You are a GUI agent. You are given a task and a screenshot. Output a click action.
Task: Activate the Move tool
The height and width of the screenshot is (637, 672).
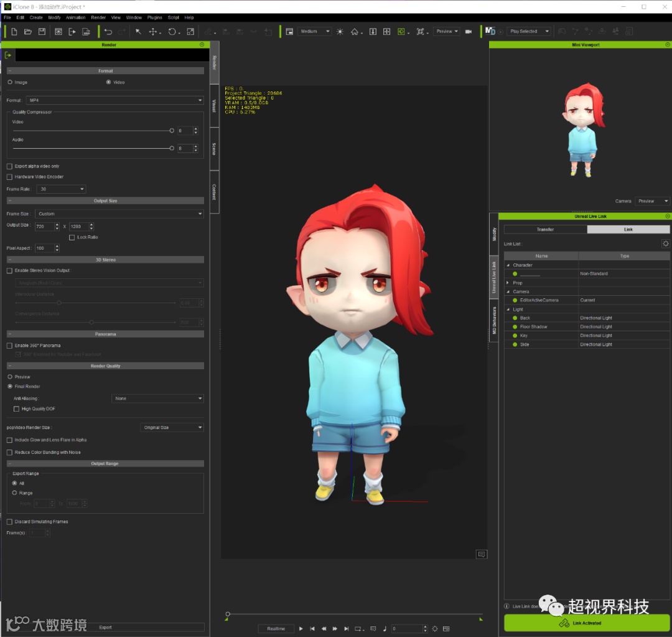[152, 32]
